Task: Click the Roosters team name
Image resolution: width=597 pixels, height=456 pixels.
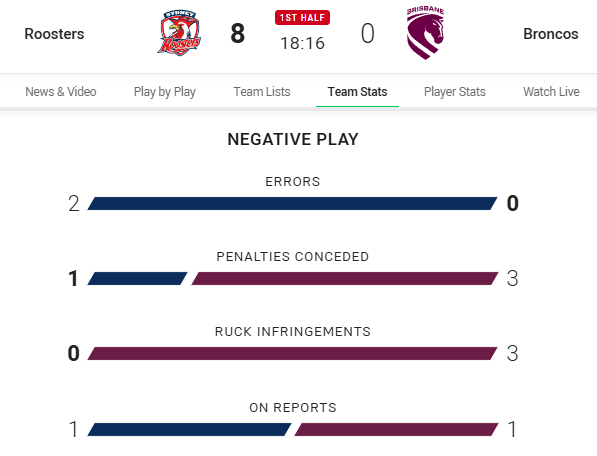Action: 54,34
